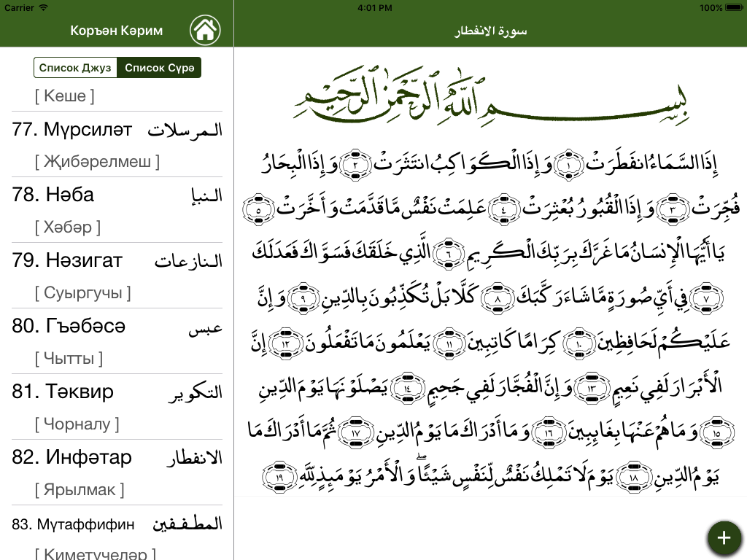Tap the Wi-Fi icon beside Carrier
The height and width of the screenshot is (560, 747).
(x=43, y=7)
